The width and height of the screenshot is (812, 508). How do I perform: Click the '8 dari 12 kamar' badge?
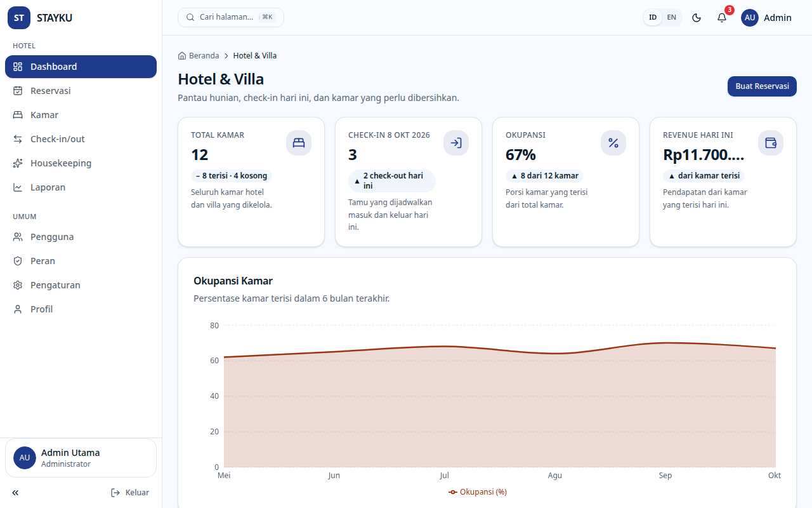[545, 176]
